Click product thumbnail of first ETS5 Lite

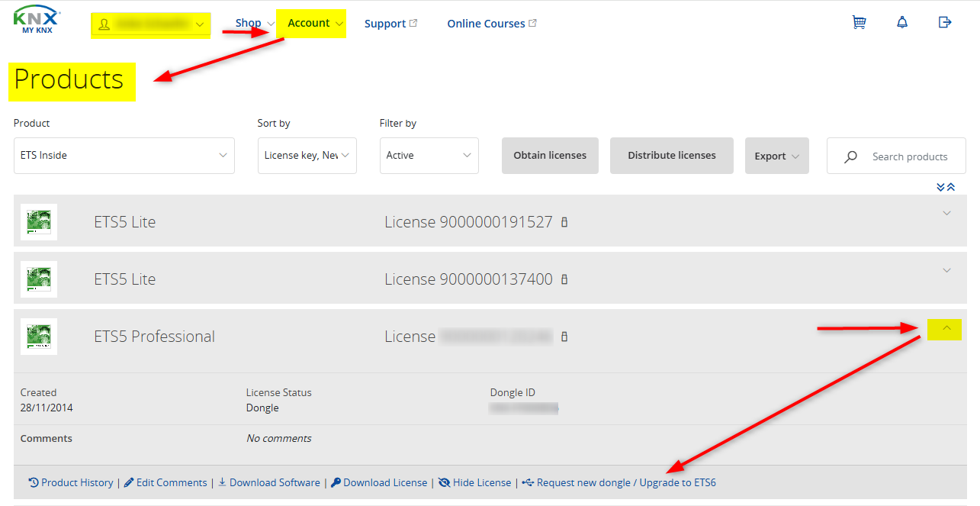click(39, 222)
